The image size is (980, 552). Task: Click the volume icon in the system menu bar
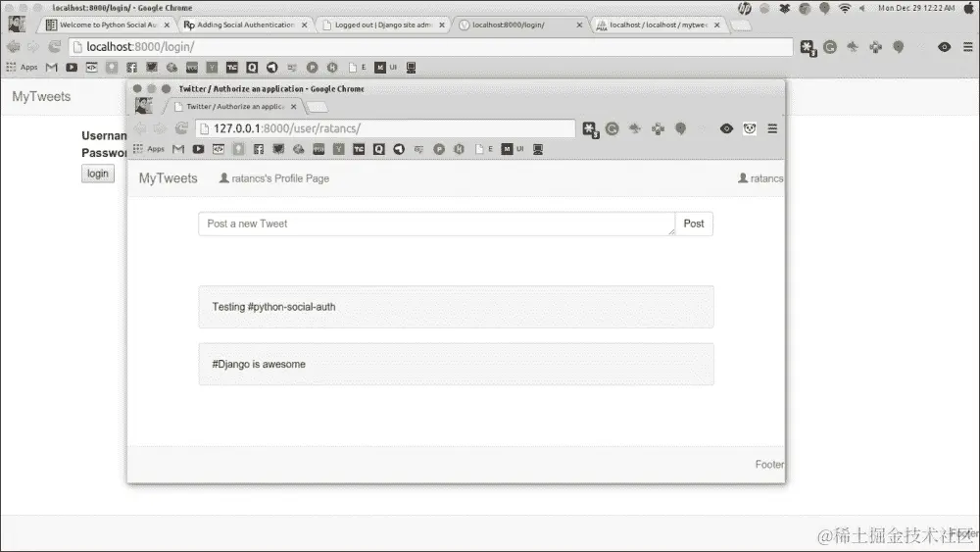862,8
